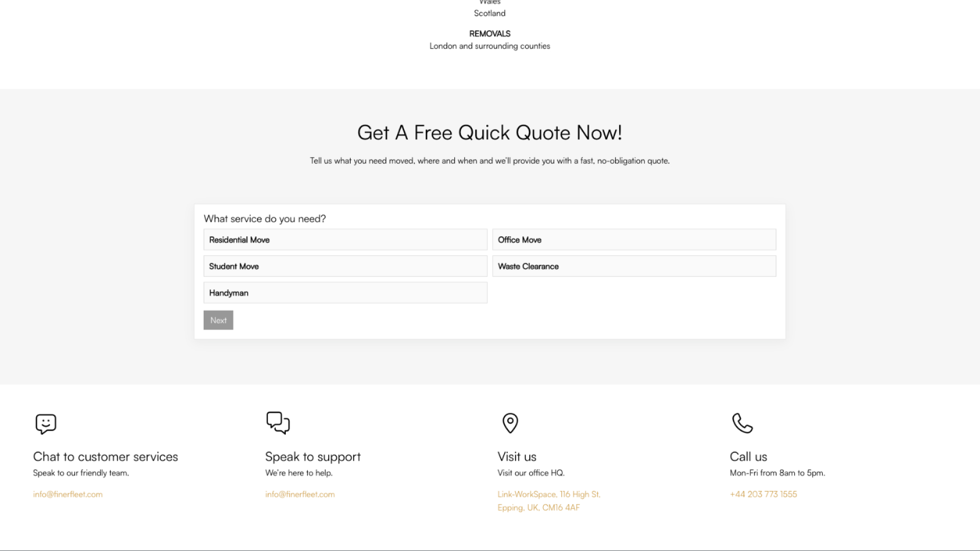Viewport: 980px width, 551px height.
Task: Click the Call us heading
Action: coord(748,457)
